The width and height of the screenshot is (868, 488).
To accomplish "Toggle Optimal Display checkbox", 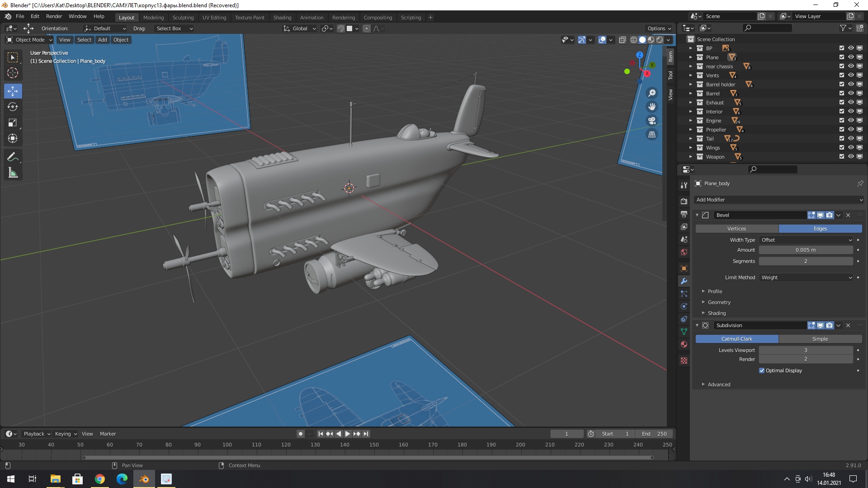I will (x=762, y=371).
